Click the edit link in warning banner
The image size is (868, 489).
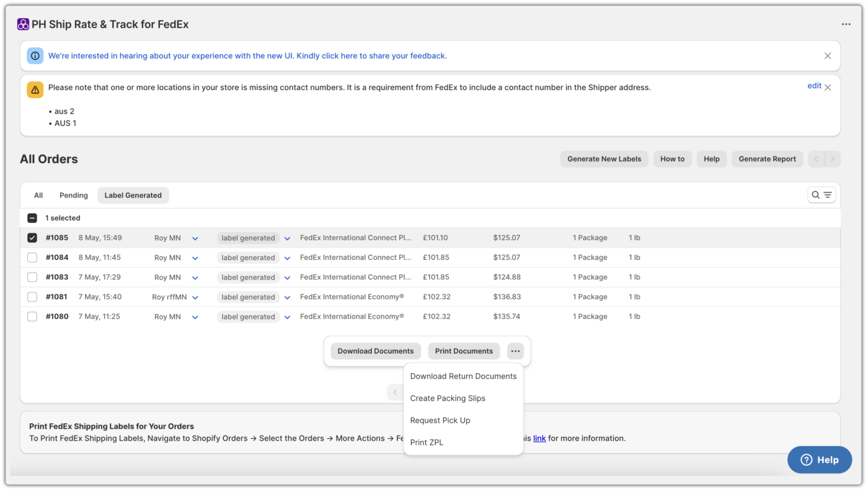(814, 86)
